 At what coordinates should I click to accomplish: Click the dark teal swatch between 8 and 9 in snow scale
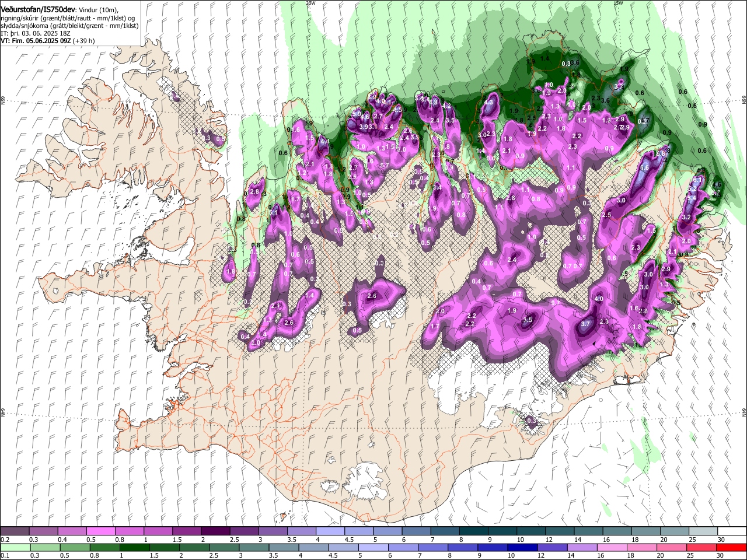coord(473,531)
